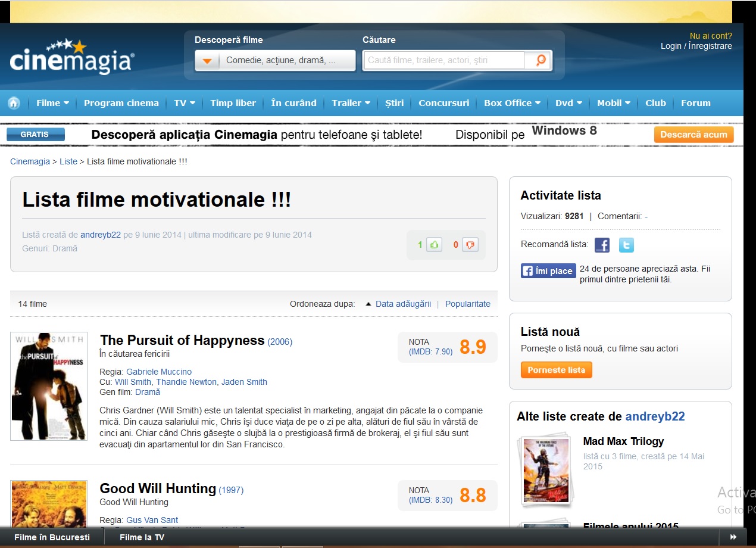
Task: Click the Cinemagia breadcrumb link
Action: (30, 161)
